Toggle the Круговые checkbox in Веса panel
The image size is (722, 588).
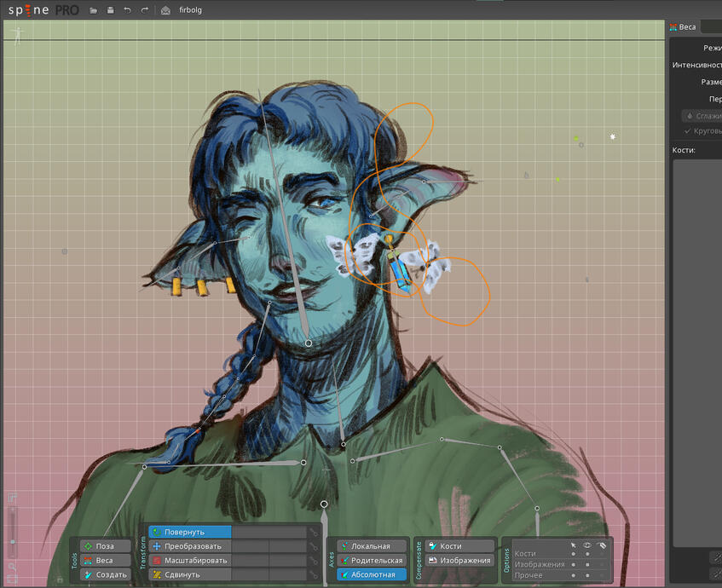coord(702,131)
